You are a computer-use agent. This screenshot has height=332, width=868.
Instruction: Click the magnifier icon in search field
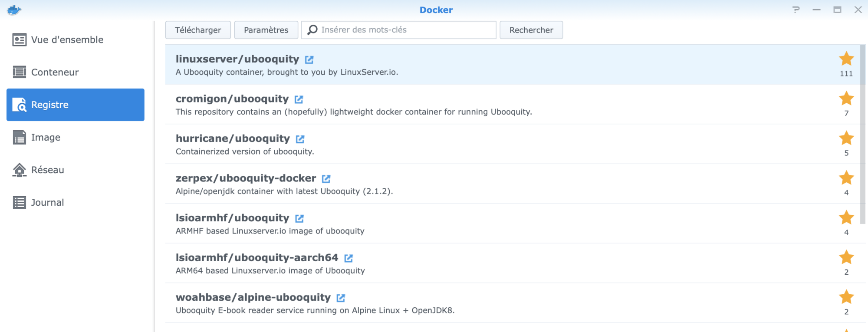tap(312, 30)
